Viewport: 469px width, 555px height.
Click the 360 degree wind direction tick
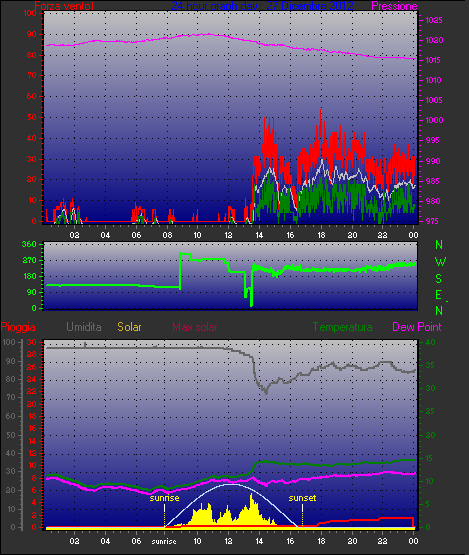click(29, 244)
